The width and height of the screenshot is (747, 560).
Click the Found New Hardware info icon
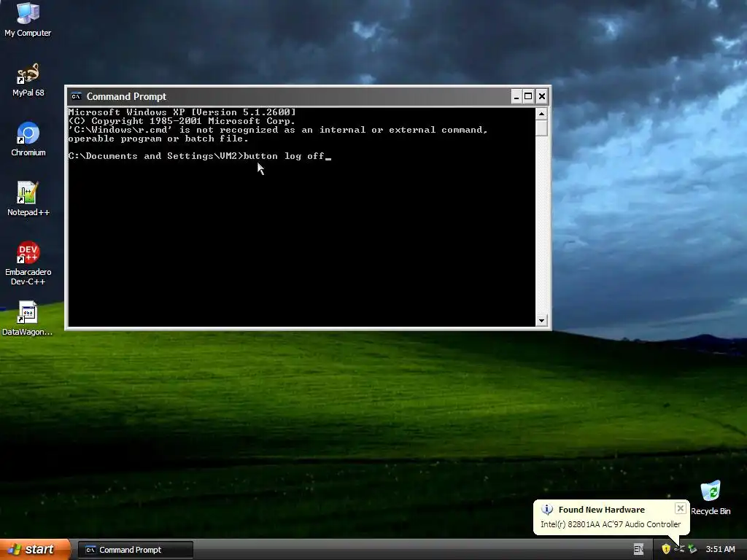tap(547, 510)
